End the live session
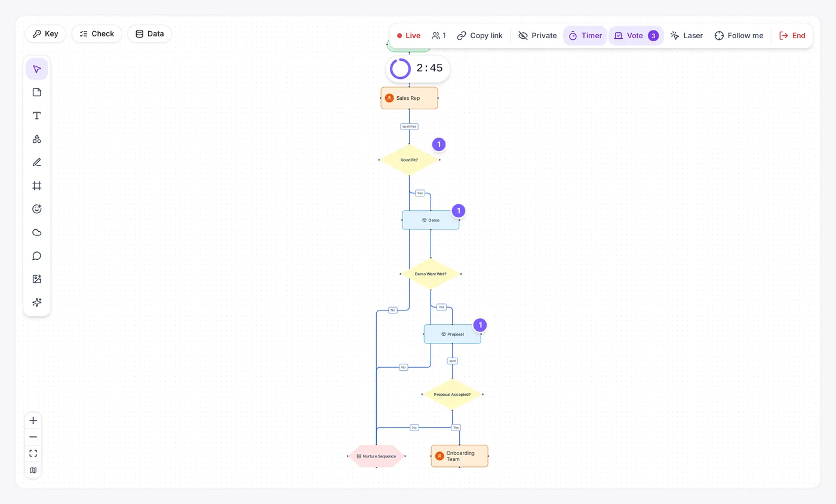 (792, 36)
